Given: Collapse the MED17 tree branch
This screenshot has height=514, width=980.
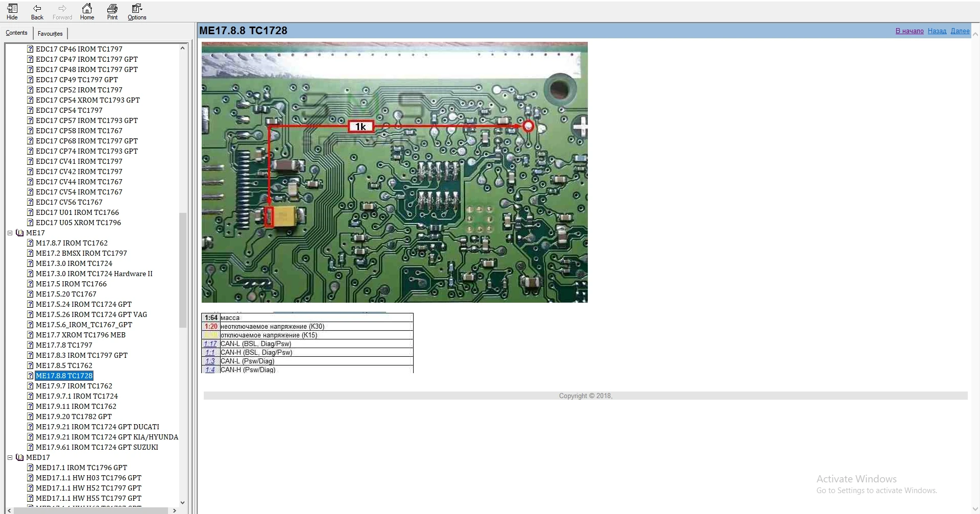Looking at the screenshot, I should tap(10, 457).
